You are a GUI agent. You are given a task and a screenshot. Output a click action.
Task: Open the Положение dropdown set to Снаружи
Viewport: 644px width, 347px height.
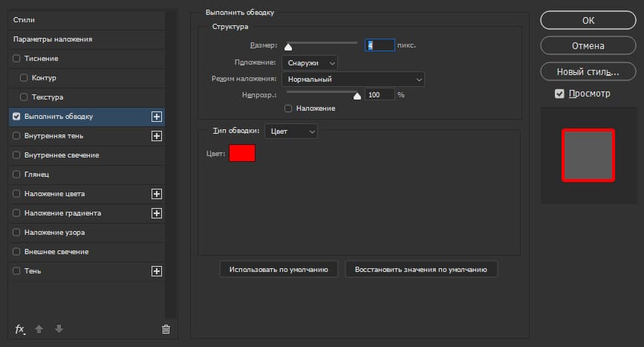pos(310,63)
